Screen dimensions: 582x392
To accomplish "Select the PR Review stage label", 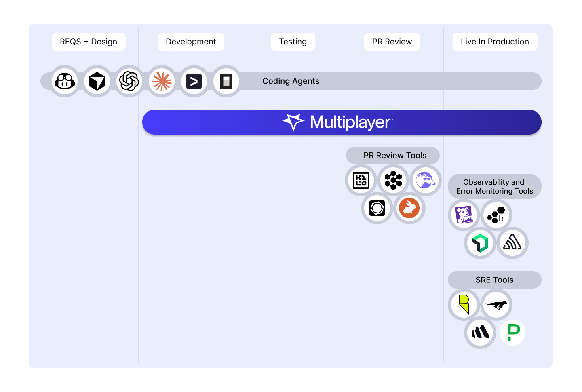I will [x=392, y=42].
